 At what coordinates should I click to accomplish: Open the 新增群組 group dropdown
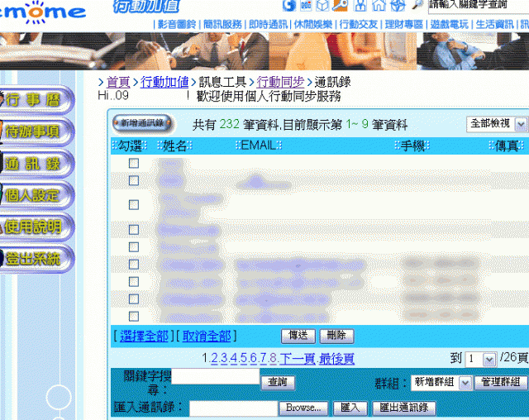click(441, 383)
